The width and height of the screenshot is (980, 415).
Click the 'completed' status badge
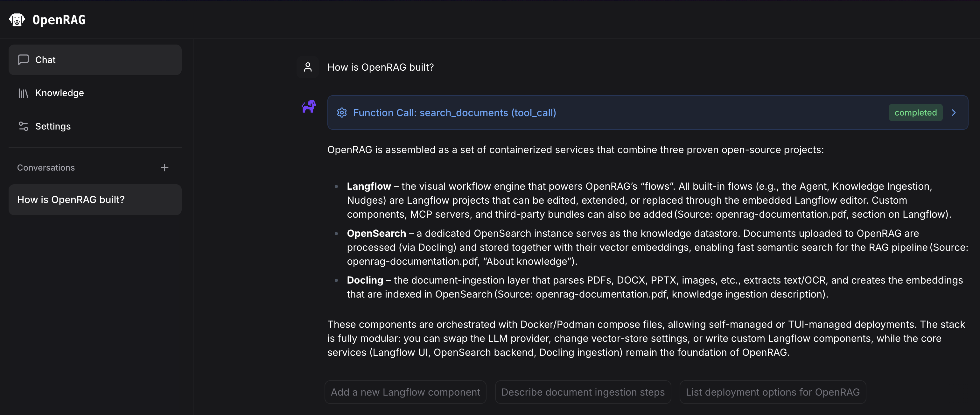[915, 112]
